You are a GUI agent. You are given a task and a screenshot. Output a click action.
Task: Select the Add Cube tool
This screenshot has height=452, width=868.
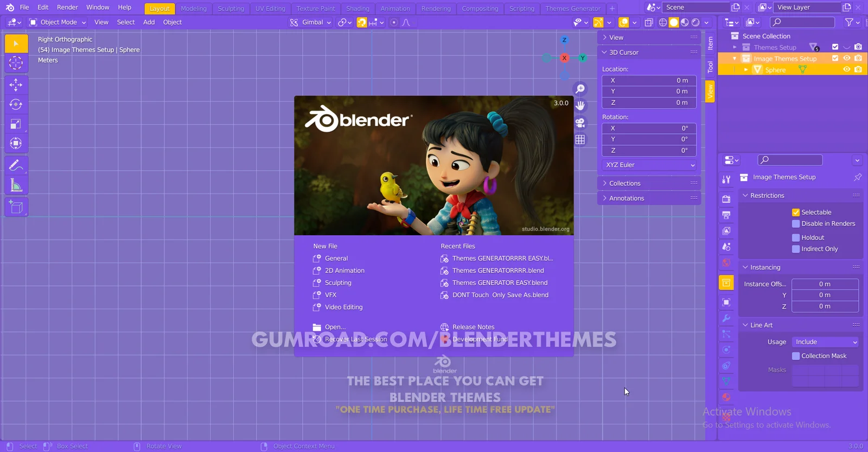16,207
